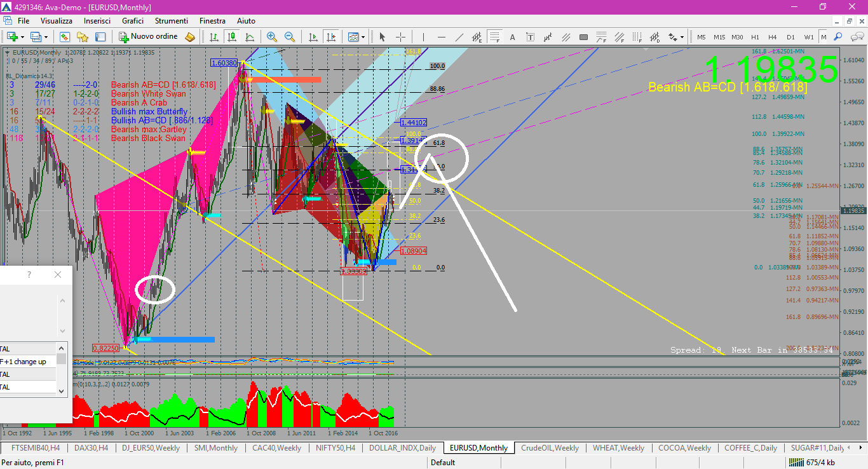Image resolution: width=868 pixels, height=469 pixels.
Task: Switch to H4 timeframe
Action: coord(772,37)
